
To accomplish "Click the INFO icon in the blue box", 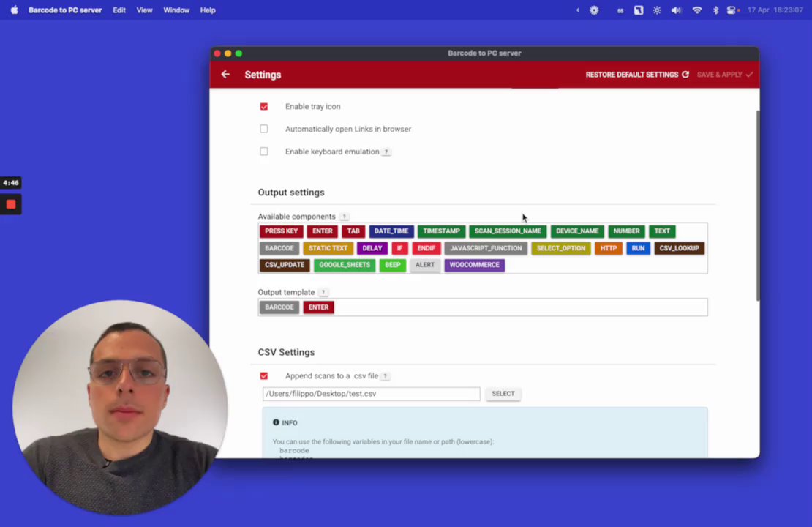I will click(276, 422).
